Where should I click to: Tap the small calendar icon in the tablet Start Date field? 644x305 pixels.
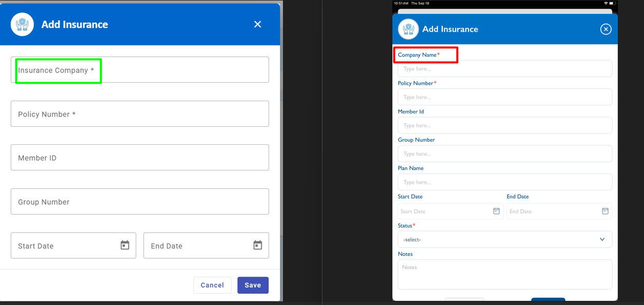tap(496, 211)
